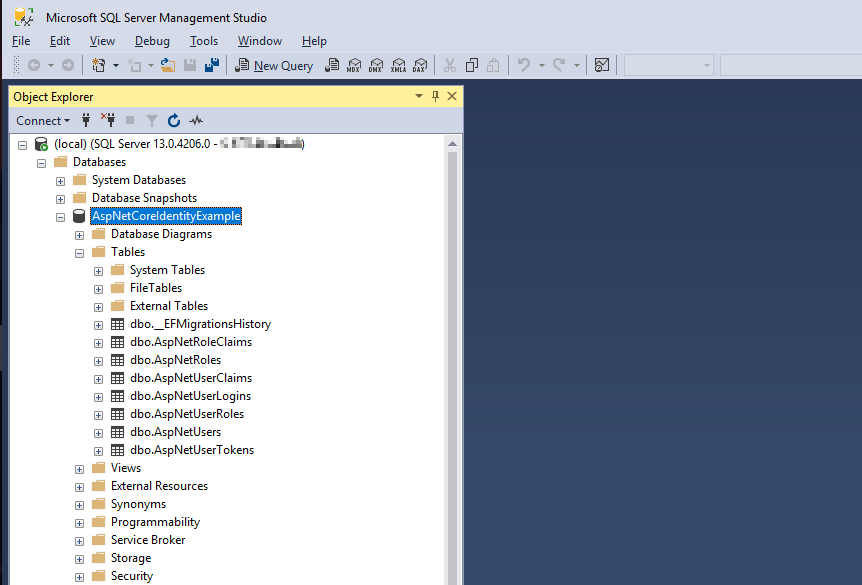Click the DAX Query toolbar icon
The image size is (862, 585).
coord(420,65)
